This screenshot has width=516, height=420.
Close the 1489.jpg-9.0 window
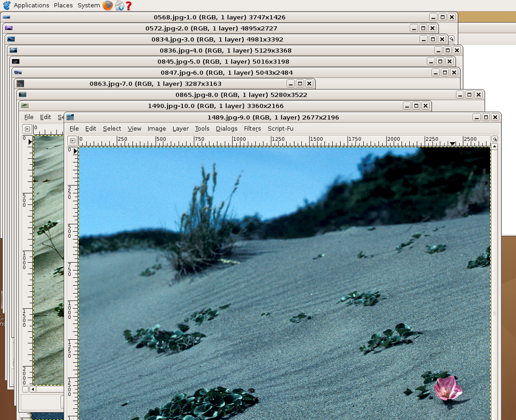coord(495,117)
